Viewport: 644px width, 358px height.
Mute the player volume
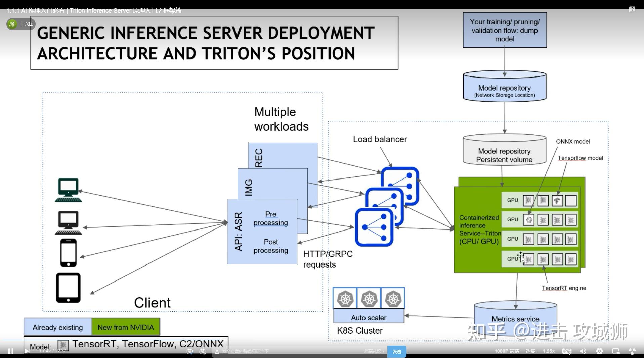pyautogui.click(x=583, y=351)
